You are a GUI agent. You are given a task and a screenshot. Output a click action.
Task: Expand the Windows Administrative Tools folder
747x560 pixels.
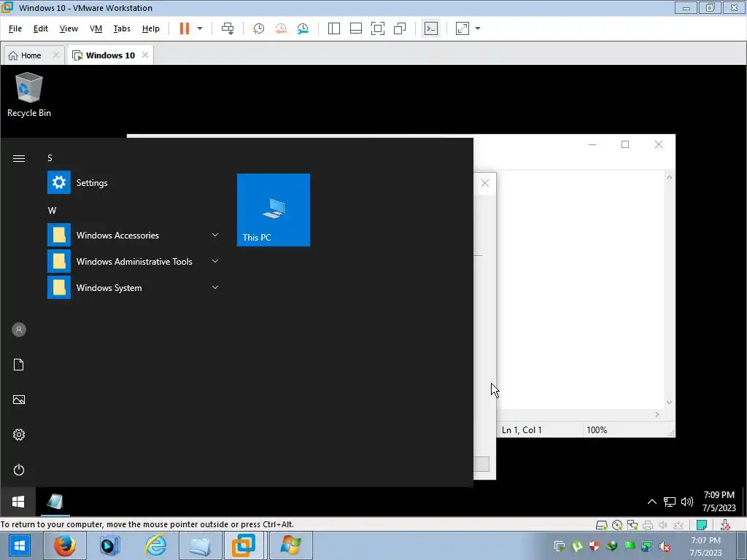pos(133,262)
